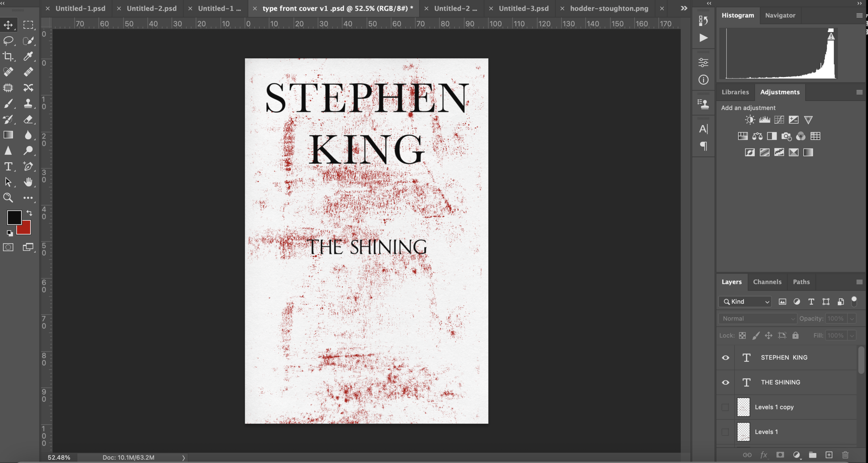Select the Eyedropper tool
Image resolution: width=868 pixels, height=463 pixels.
click(x=28, y=56)
